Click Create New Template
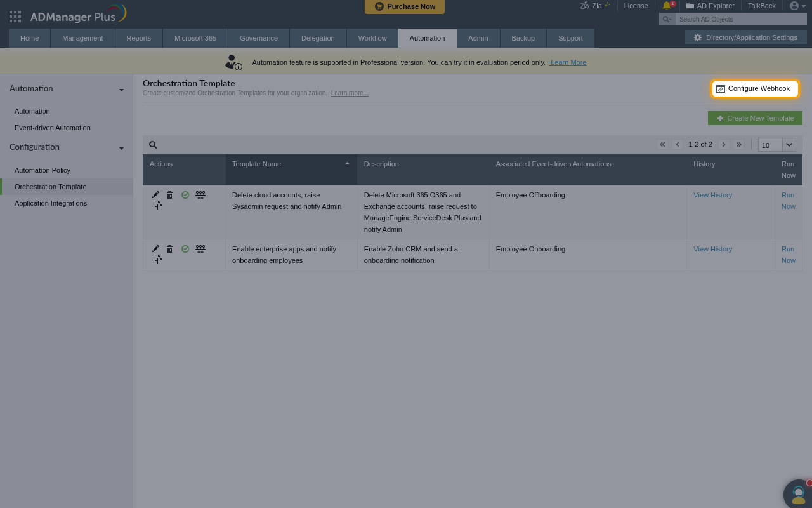Viewport: 812px width, 508px height. point(755,118)
